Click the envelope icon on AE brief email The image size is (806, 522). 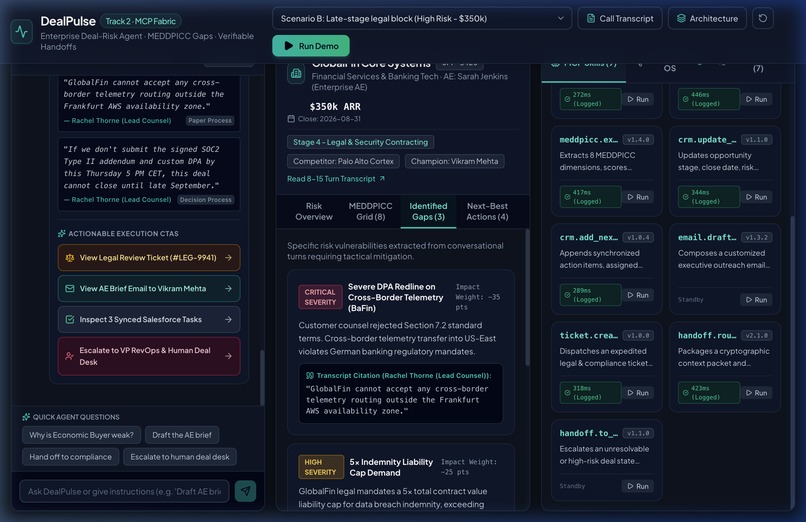(x=69, y=289)
